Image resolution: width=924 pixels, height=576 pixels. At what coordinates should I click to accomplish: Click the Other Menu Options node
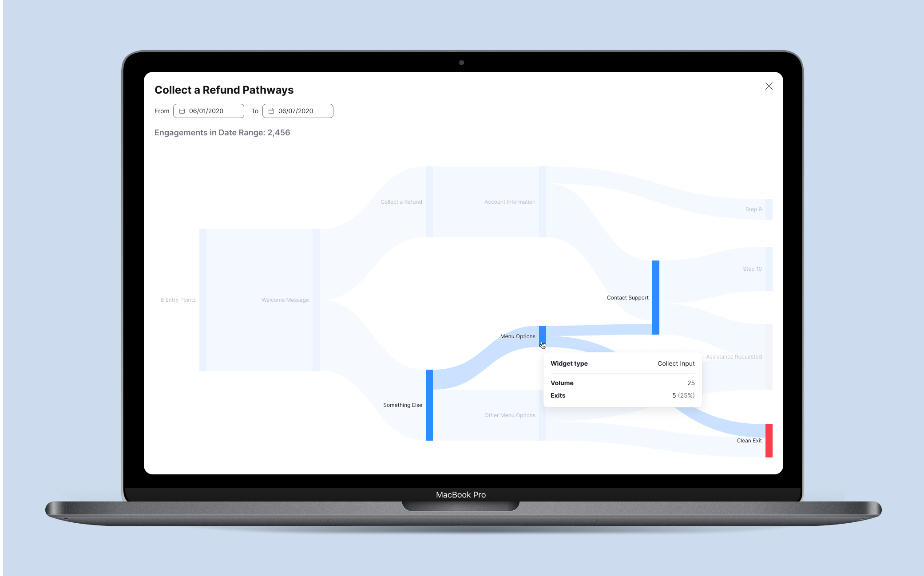(x=510, y=415)
